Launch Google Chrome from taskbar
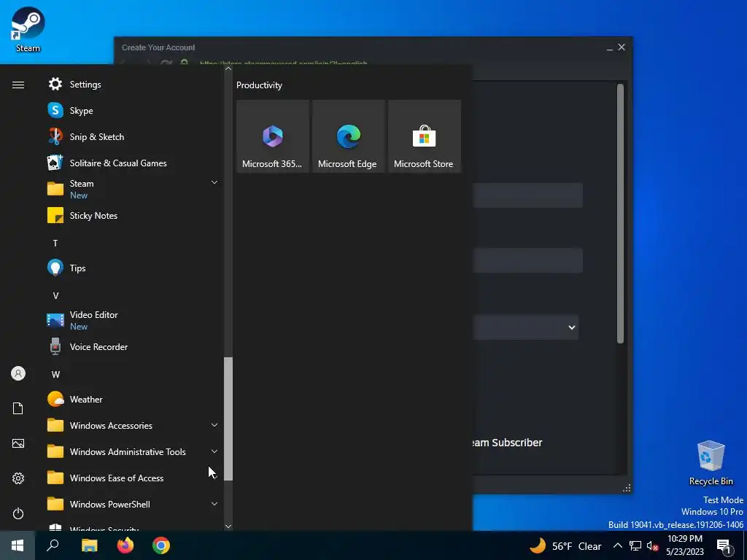Image resolution: width=747 pixels, height=560 pixels. click(x=161, y=545)
